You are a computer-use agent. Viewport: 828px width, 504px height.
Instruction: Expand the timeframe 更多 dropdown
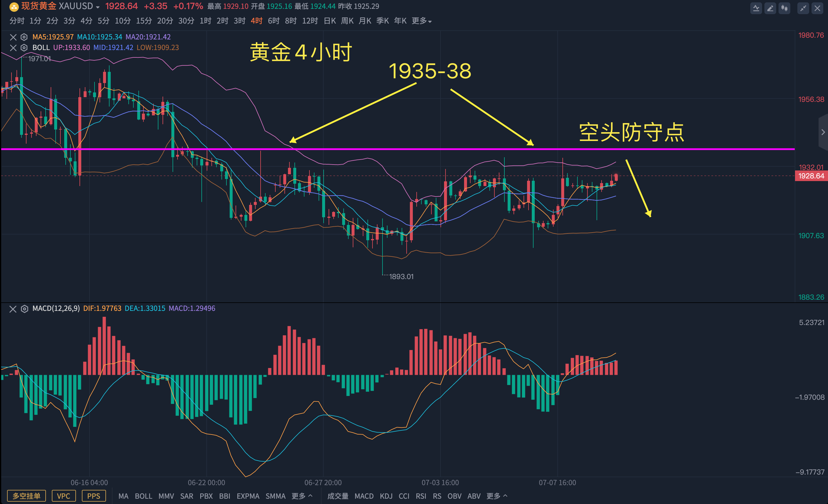click(x=421, y=21)
